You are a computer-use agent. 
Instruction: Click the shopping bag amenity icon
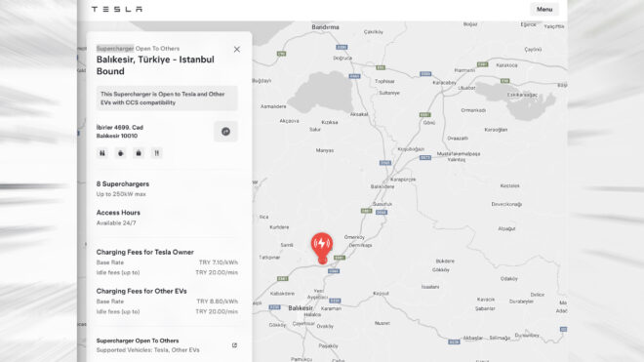coord(139,153)
